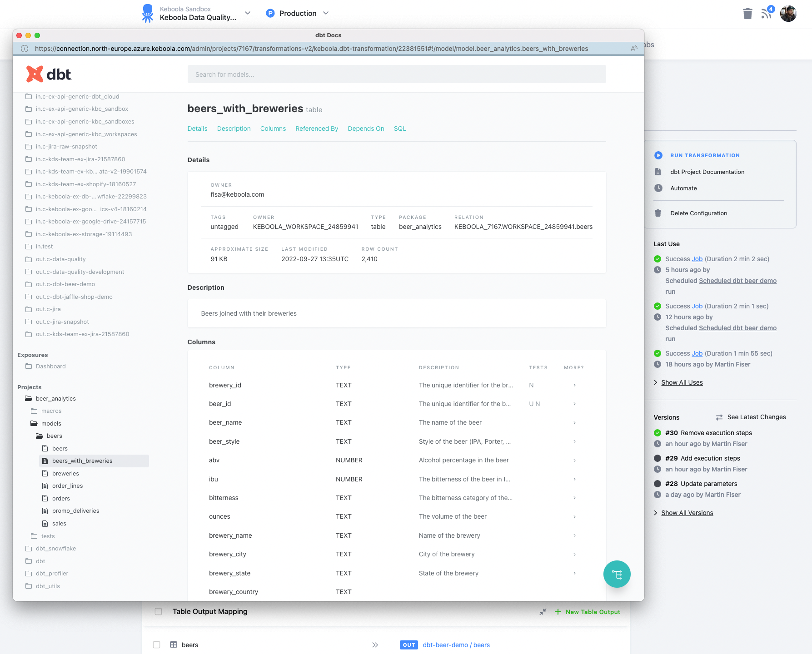The width and height of the screenshot is (812, 654).
Task: Expand the abv column details chevron
Action: (x=574, y=460)
